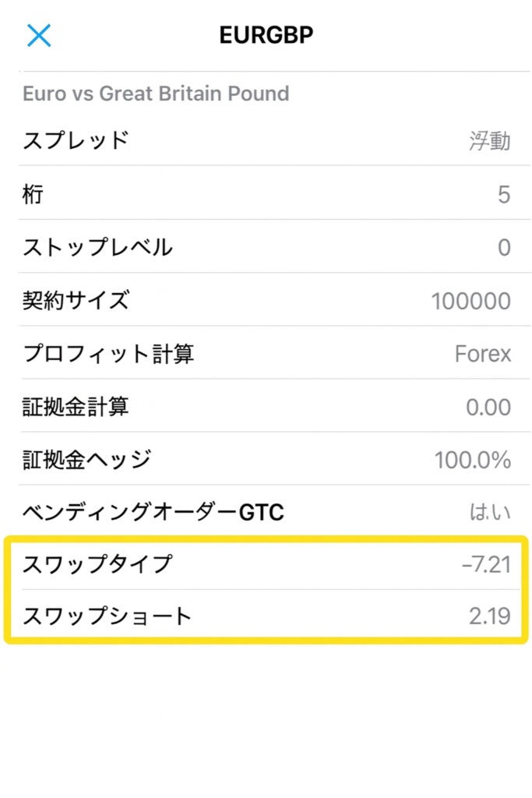Select the 桁 row label
532x798 pixels.
(x=33, y=194)
